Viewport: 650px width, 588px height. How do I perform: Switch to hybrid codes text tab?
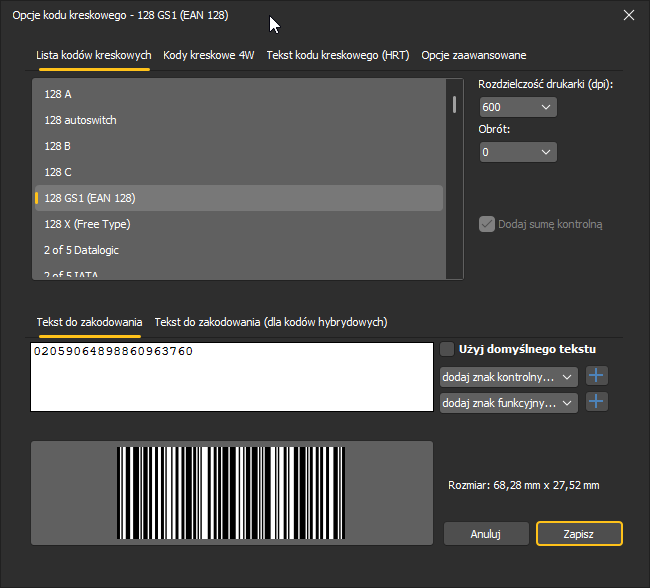tap(271, 322)
